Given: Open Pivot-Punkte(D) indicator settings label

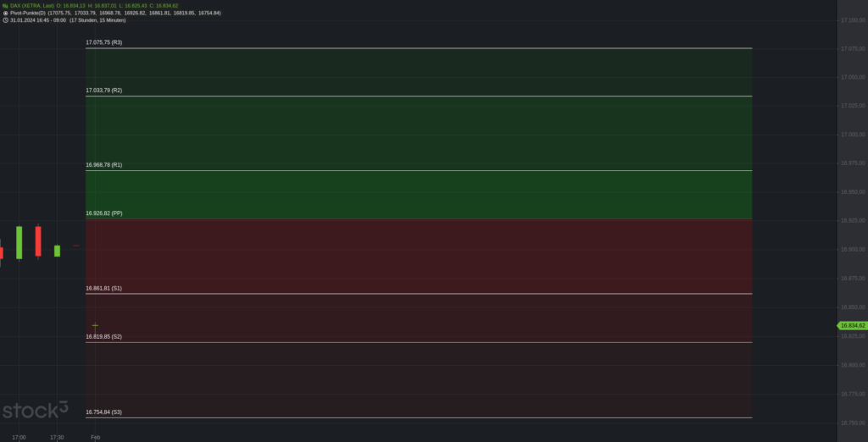Looking at the screenshot, I should pyautogui.click(x=28, y=13).
